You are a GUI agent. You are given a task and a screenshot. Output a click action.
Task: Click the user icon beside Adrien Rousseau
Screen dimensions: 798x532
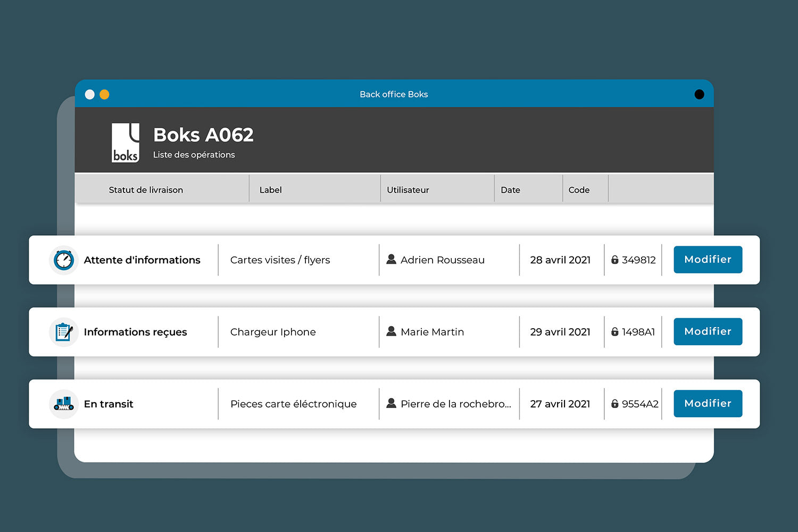(x=391, y=260)
